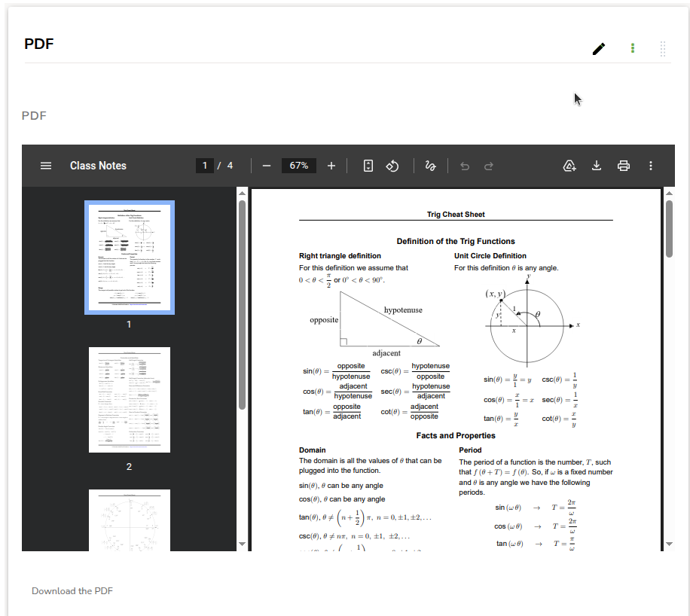Toggle the PDF sidebar hamburger menu
Viewport: 690px width, 616px height.
pos(46,166)
